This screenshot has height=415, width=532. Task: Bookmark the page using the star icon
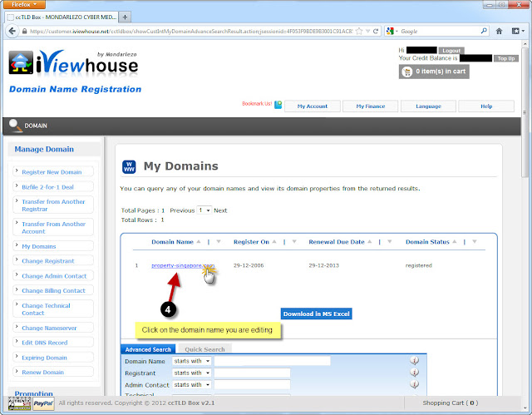pos(359,32)
